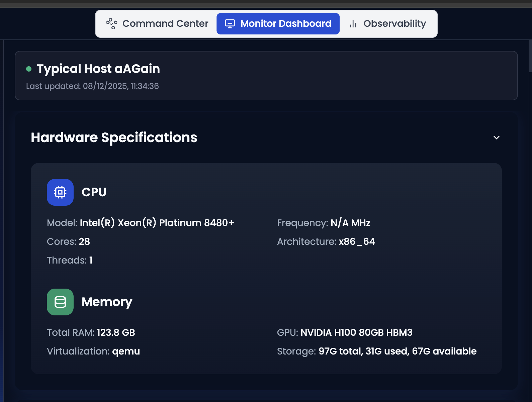Click the Command Center nodes icon
532x402 pixels.
tap(112, 24)
